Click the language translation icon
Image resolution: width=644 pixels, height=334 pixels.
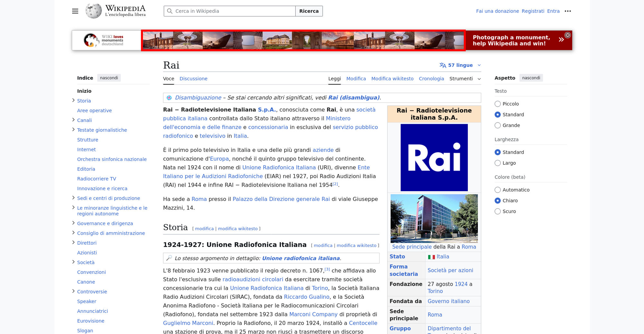443,65
